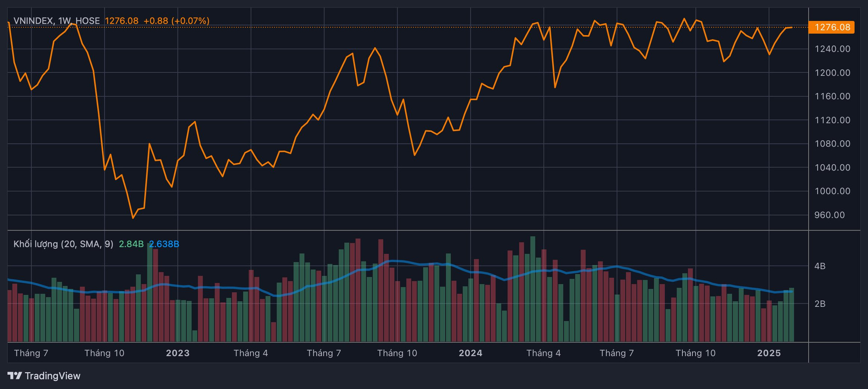Click the Tháng 10 label before 2025
This screenshot has height=389, width=868.
point(696,353)
